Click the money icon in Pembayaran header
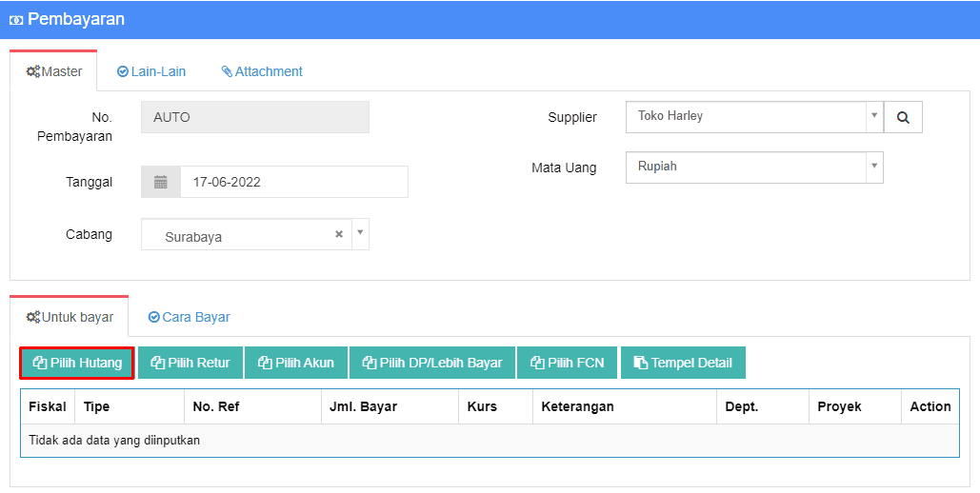980x493 pixels. point(16,20)
